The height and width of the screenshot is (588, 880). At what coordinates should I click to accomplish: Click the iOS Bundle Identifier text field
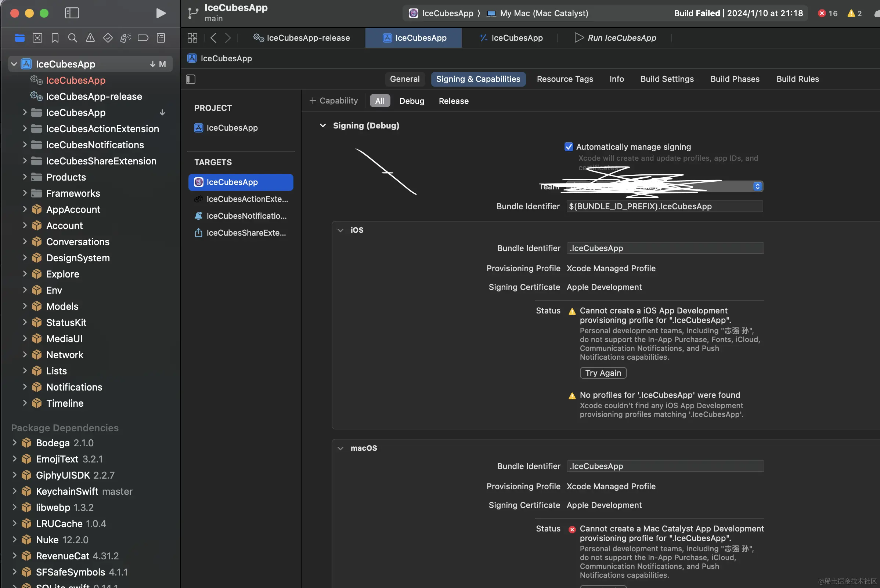coord(665,248)
